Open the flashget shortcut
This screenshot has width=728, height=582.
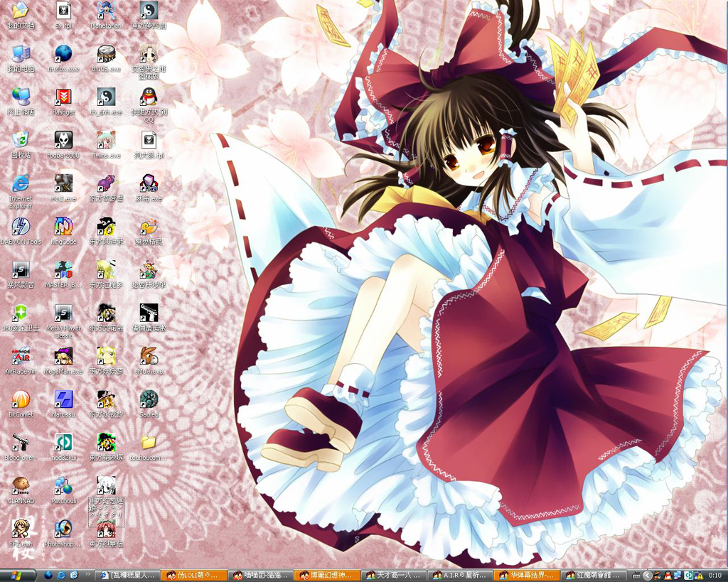63,102
